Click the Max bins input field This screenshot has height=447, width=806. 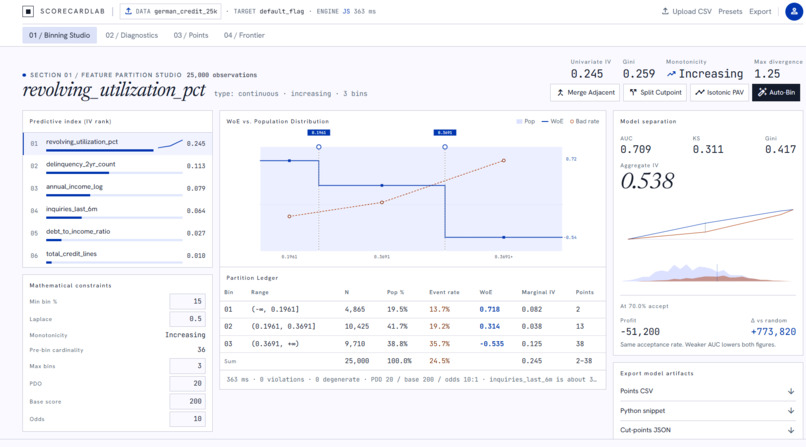pyautogui.click(x=188, y=366)
